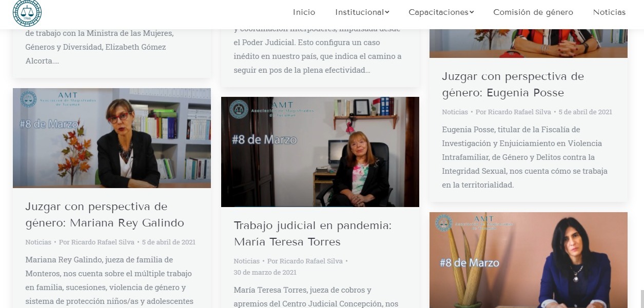Viewport: 644px width, 308px height.
Task: Open the Noticias menu item
Action: click(x=609, y=12)
